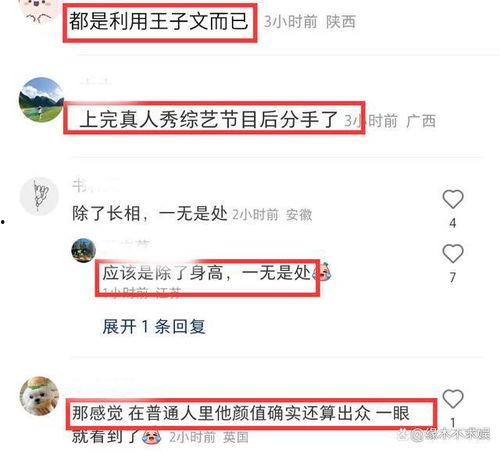Image resolution: width=500 pixels, height=452 pixels.
Task: Click the crying emoji after 就看到了
Action: click(152, 436)
